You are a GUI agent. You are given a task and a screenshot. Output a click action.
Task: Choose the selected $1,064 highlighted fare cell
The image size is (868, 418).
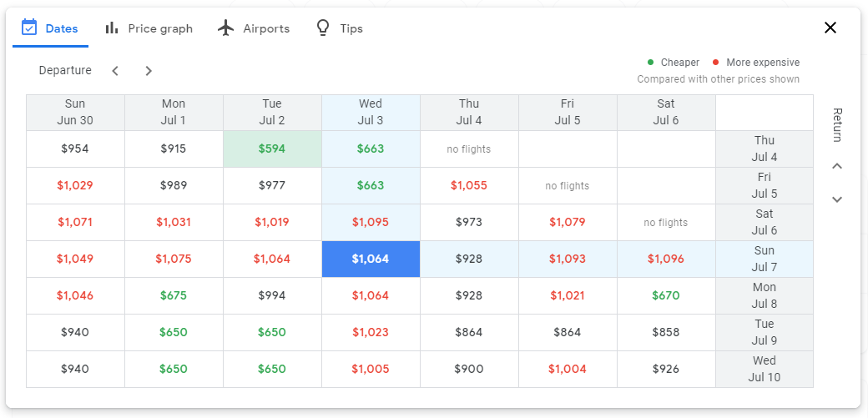(371, 259)
